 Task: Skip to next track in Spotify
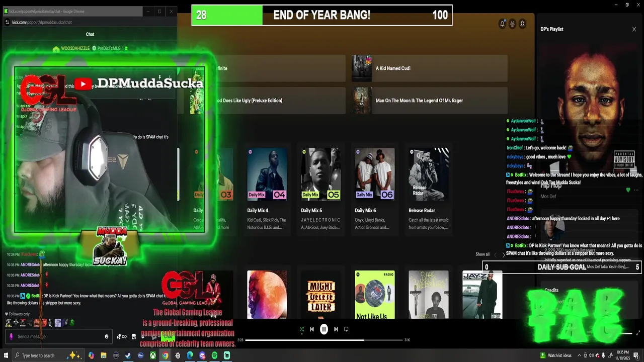click(336, 329)
